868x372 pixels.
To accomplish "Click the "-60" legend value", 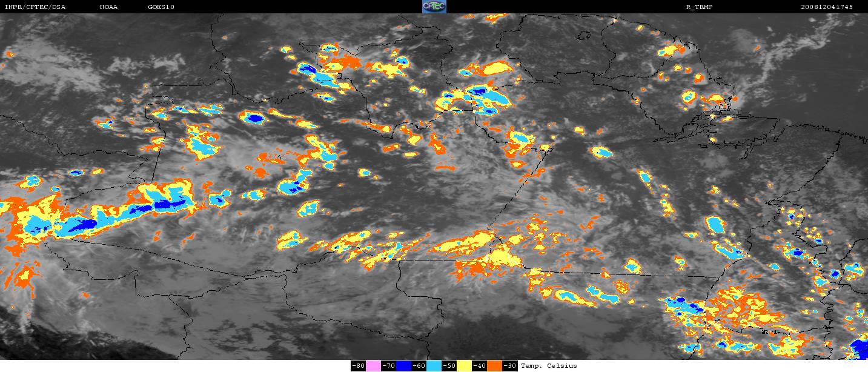I will 419,366.
